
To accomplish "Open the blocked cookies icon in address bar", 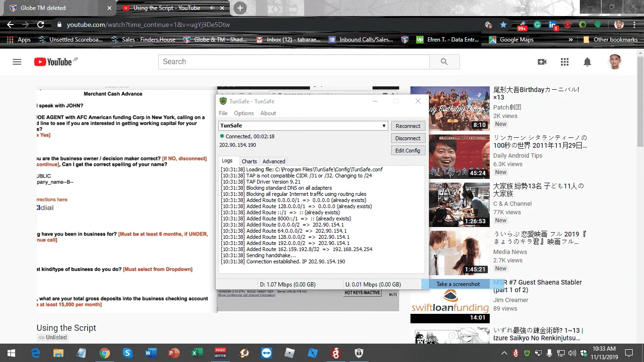I will [488, 25].
